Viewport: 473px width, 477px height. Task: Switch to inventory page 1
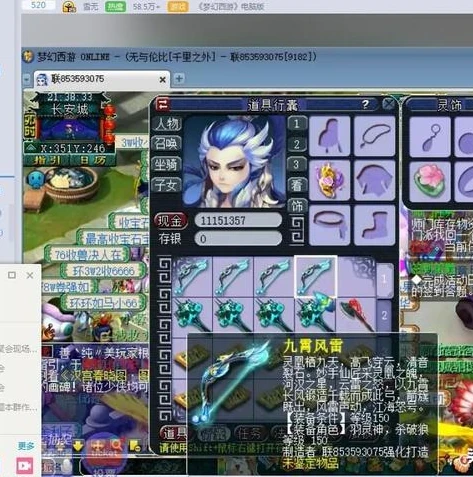pos(384,280)
